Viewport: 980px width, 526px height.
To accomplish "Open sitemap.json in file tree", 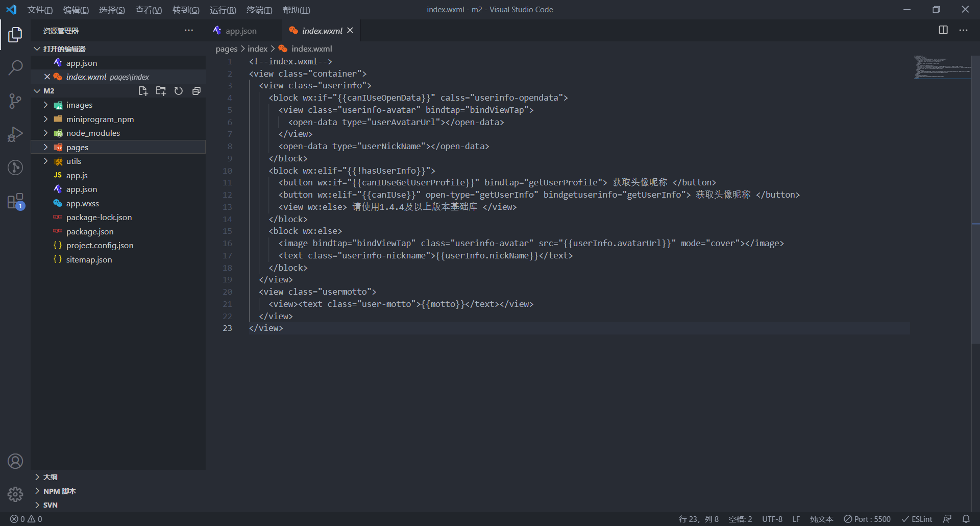I will [x=118, y=259].
